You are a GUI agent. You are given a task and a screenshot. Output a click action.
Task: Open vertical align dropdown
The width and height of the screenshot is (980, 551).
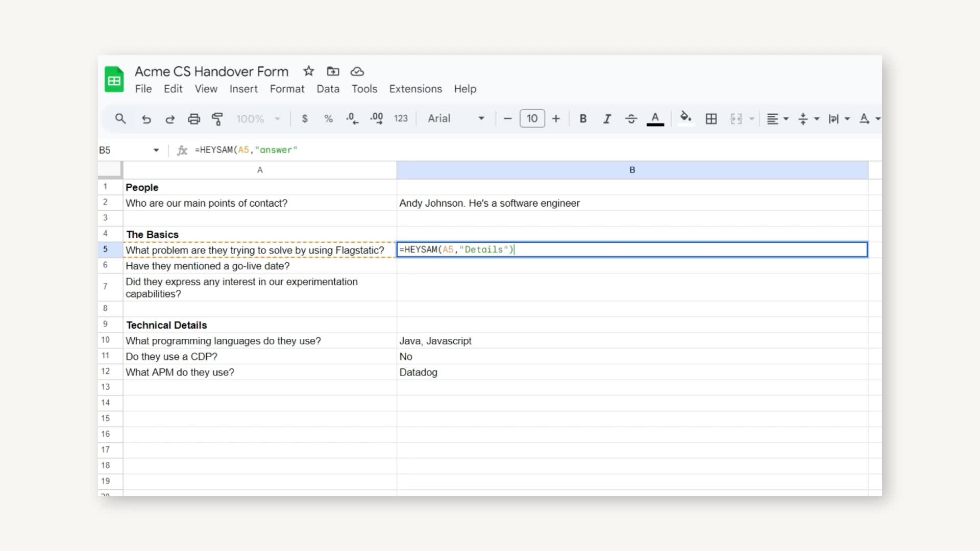(808, 119)
